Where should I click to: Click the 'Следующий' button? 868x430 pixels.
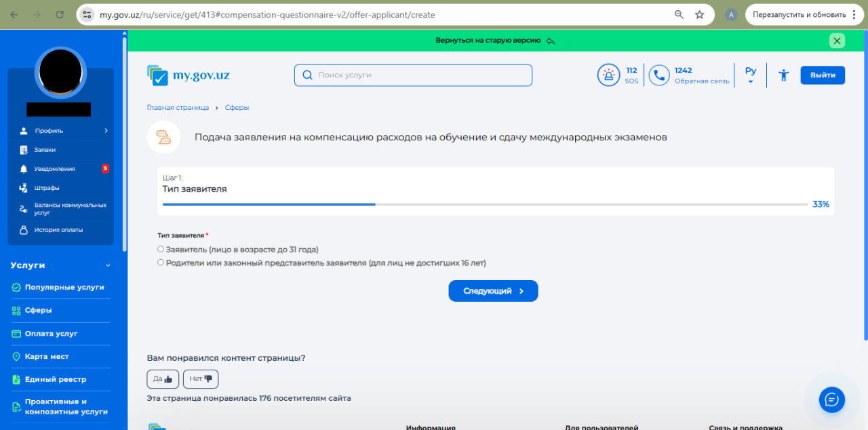pyautogui.click(x=493, y=291)
